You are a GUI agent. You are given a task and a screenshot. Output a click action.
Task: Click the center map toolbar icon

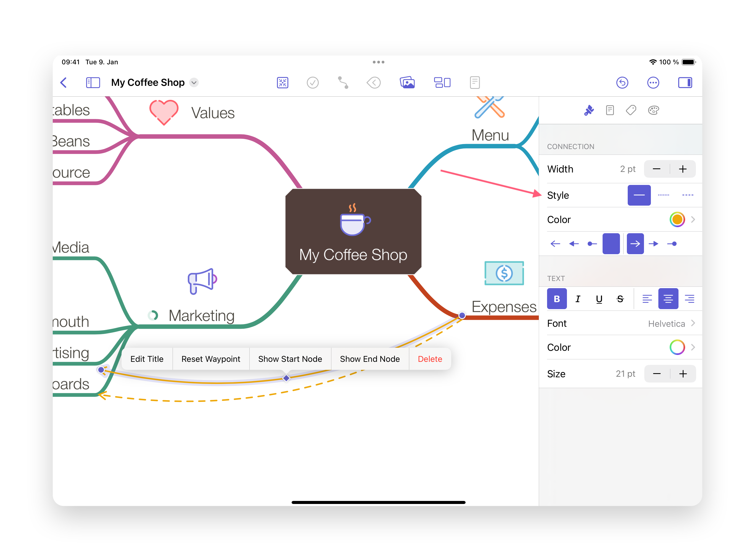[282, 82]
